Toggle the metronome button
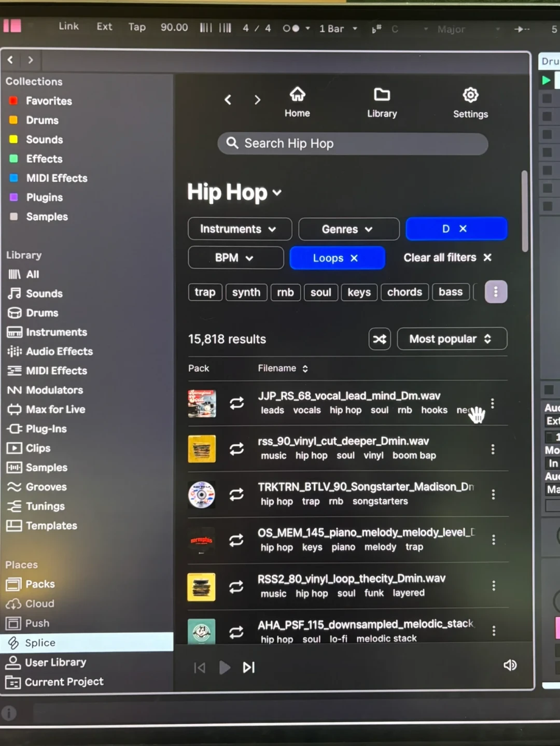The height and width of the screenshot is (746, 560). pyautogui.click(x=291, y=28)
